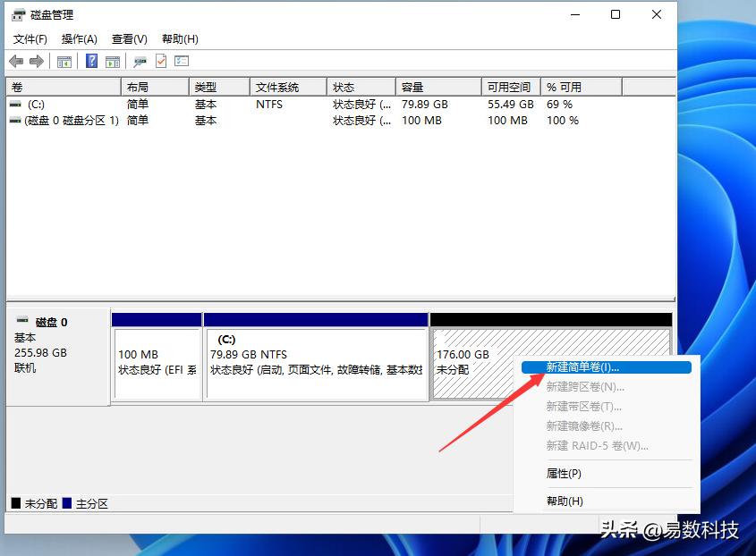Open the 文件(F) menu
This screenshot has width=756, height=556.
pyautogui.click(x=30, y=38)
